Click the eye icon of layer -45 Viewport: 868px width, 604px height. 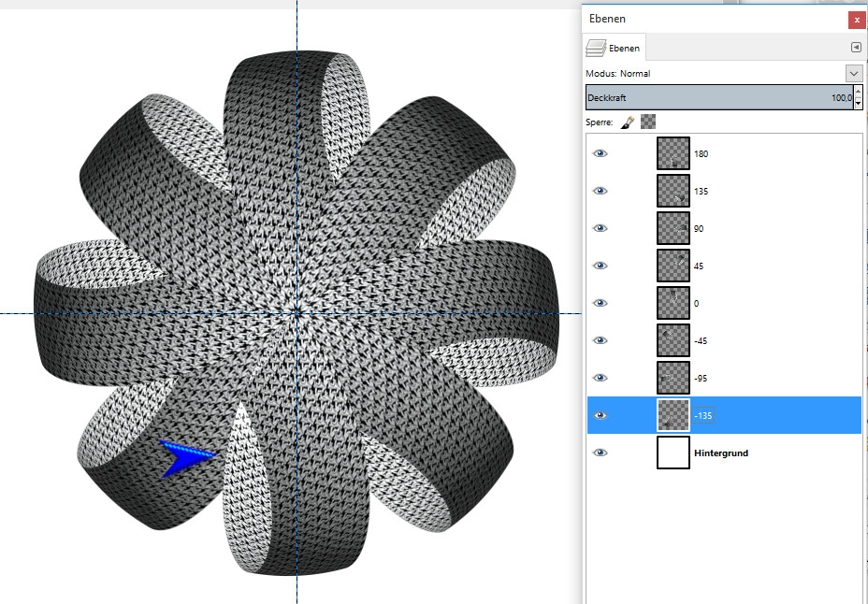click(x=600, y=340)
